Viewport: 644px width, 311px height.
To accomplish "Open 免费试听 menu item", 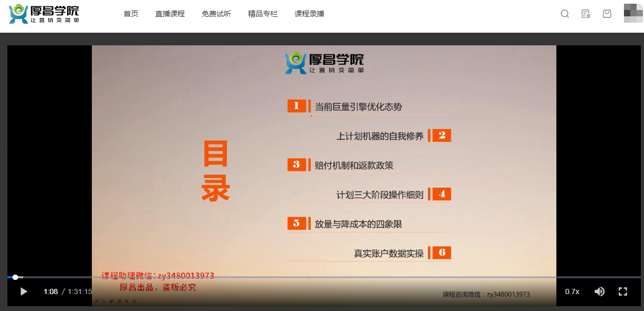I will point(216,14).
